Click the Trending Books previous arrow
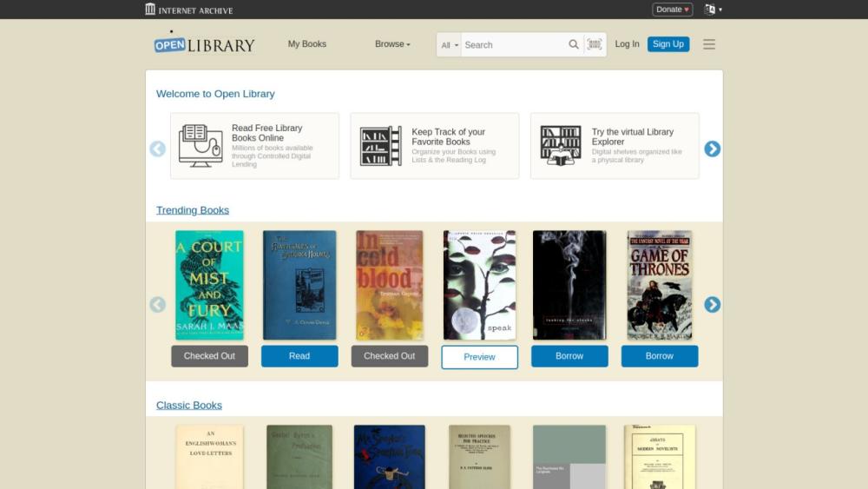Viewport: 868px width, 489px height. (158, 305)
